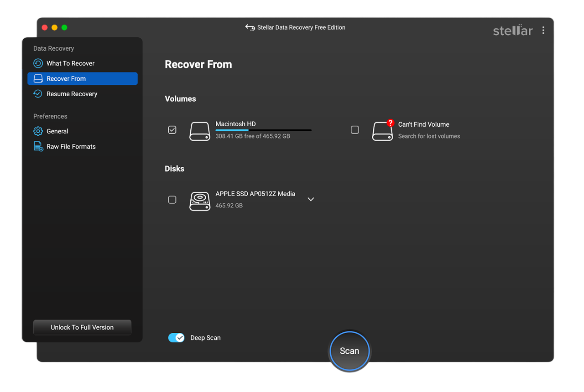This screenshot has width=584, height=392.
Task: Click the '308.41 GB free of 465.92 GB' text
Action: point(253,136)
